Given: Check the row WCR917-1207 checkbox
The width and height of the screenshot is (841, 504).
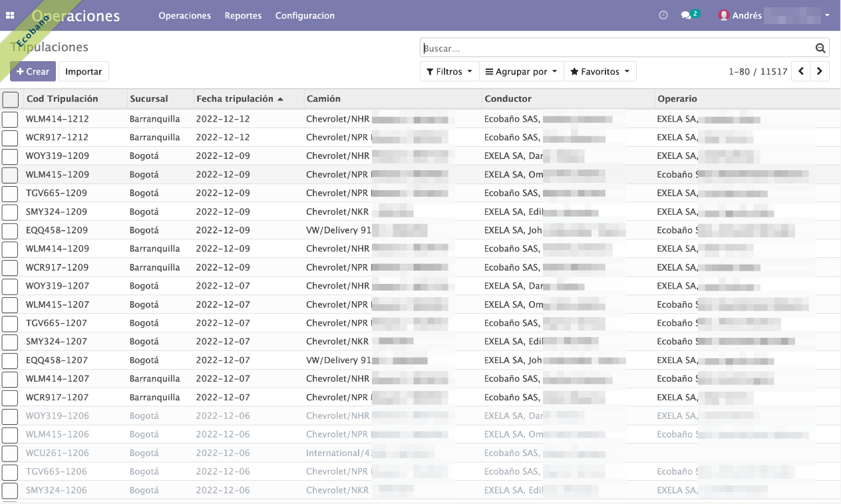Looking at the screenshot, I should click(10, 398).
